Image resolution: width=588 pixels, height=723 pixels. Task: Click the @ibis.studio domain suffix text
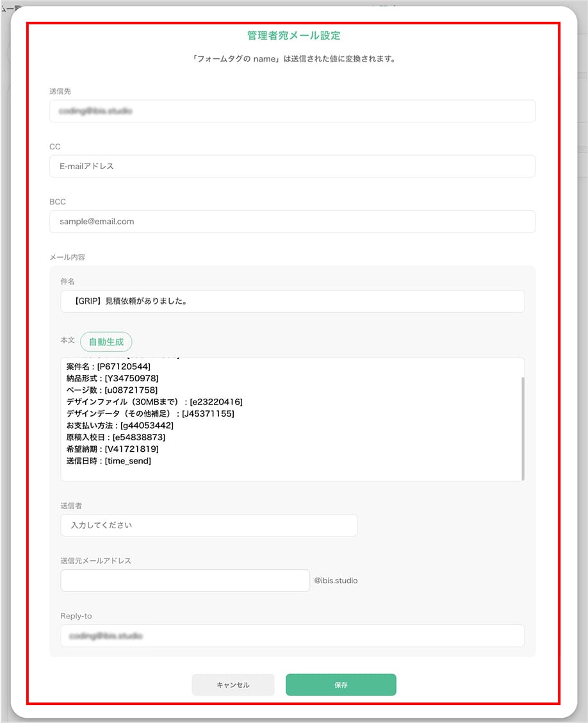[x=336, y=581]
